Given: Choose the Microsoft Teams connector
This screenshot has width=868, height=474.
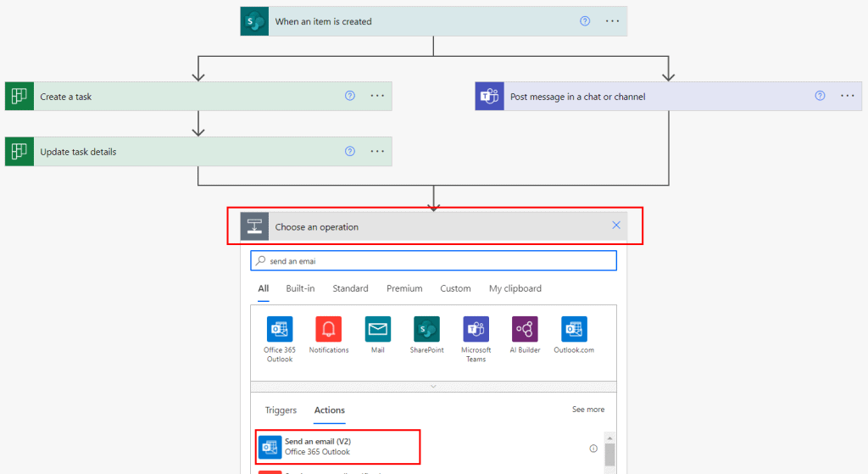Looking at the screenshot, I should click(476, 339).
